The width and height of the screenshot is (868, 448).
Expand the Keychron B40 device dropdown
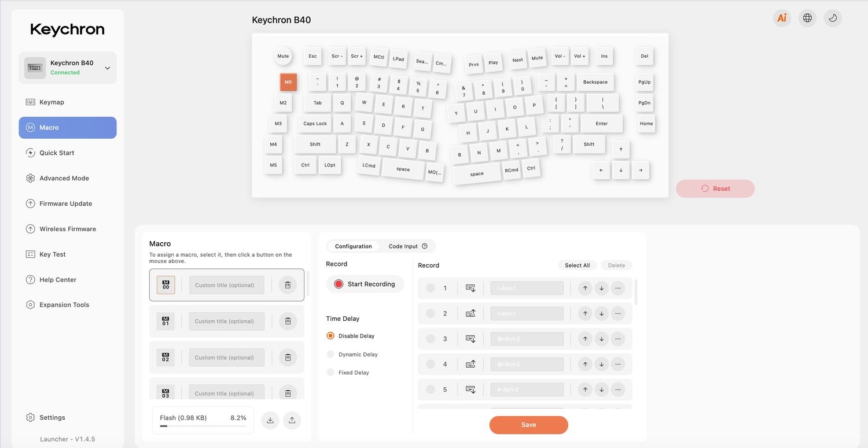107,68
